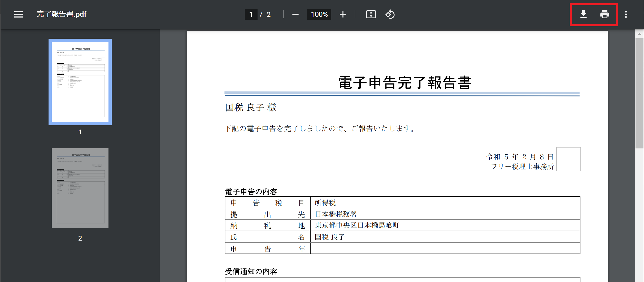This screenshot has width=644, height=282.
Task: Print the PDF document
Action: tap(604, 14)
